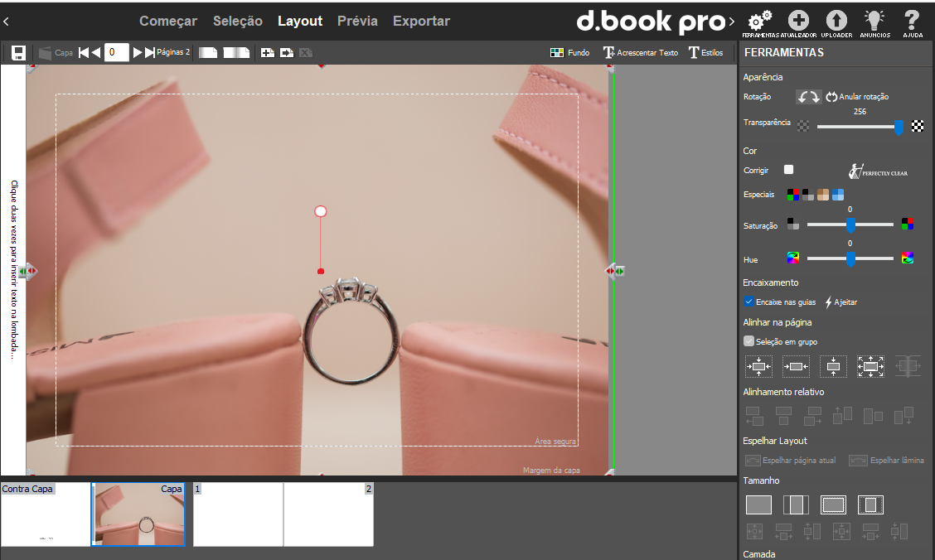Apply the blue tone special swatch

tap(838, 195)
